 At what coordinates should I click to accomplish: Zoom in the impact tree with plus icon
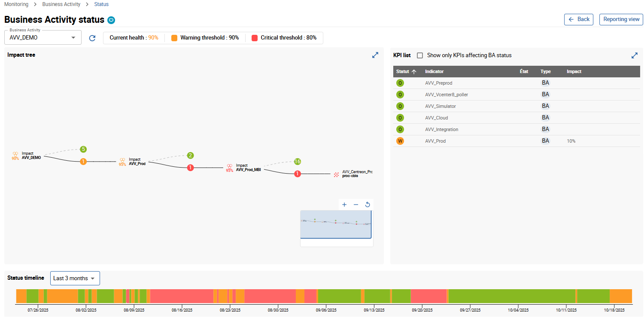344,205
